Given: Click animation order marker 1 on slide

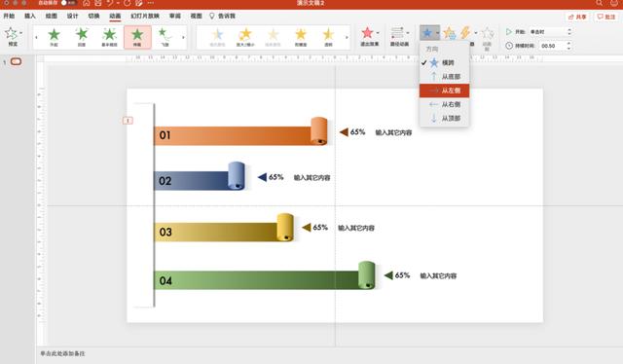Looking at the screenshot, I should (x=128, y=121).
